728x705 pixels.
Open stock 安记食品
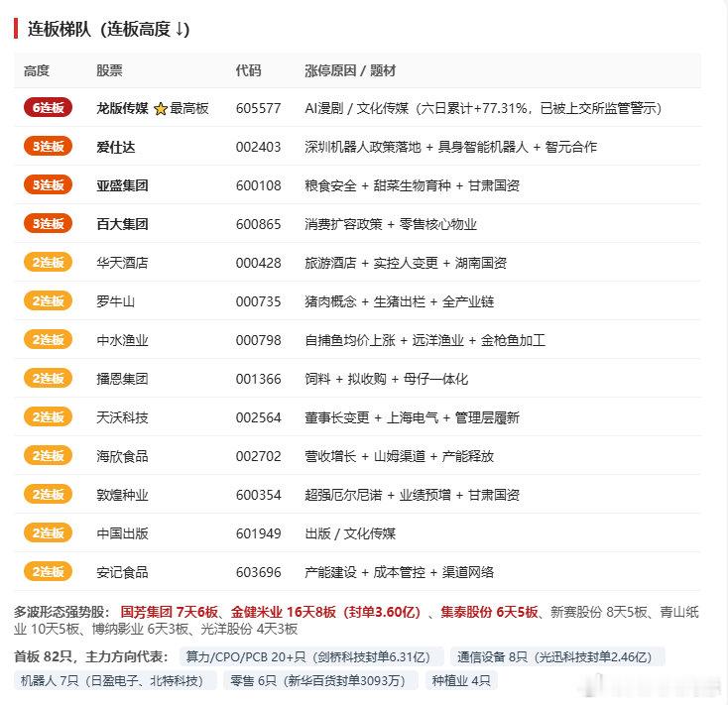click(123, 572)
